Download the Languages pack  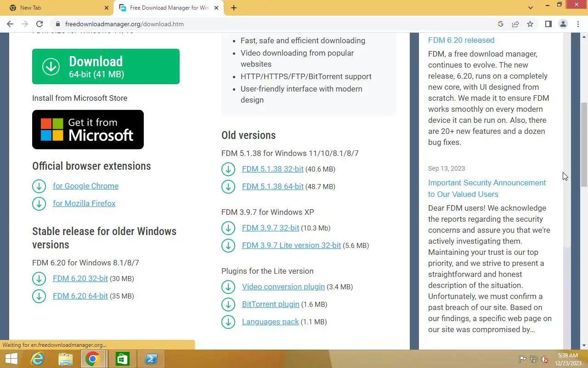point(271,322)
